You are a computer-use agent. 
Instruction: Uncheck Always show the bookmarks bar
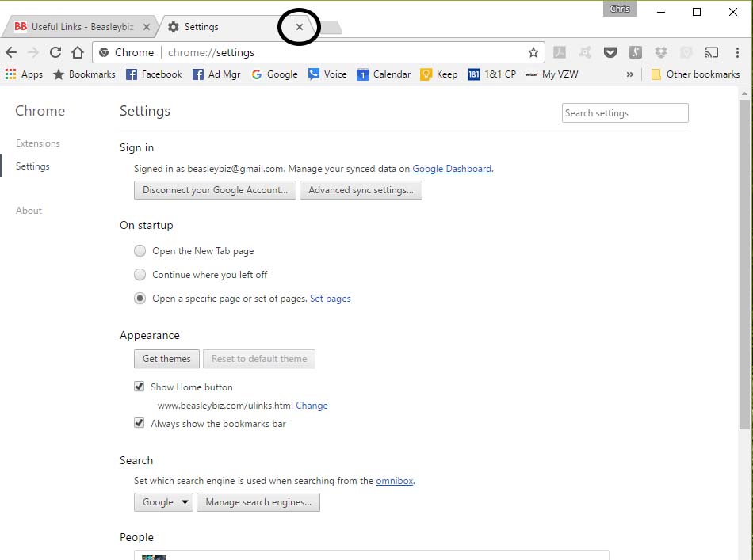[x=139, y=423]
